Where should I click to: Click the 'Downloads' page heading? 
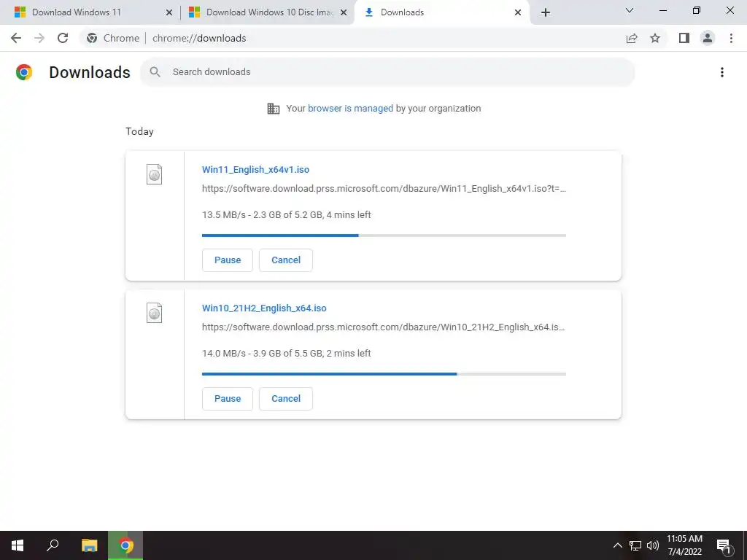point(90,72)
